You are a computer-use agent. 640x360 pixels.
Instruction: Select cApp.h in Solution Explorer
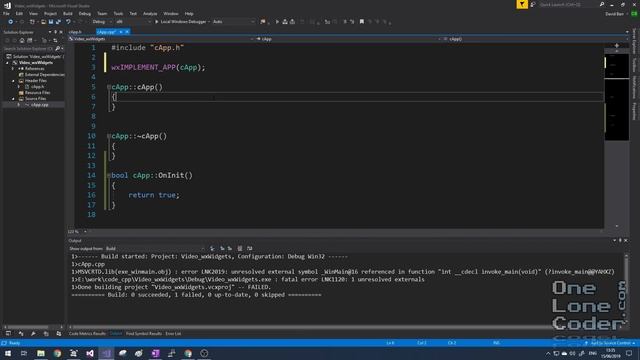point(37,87)
